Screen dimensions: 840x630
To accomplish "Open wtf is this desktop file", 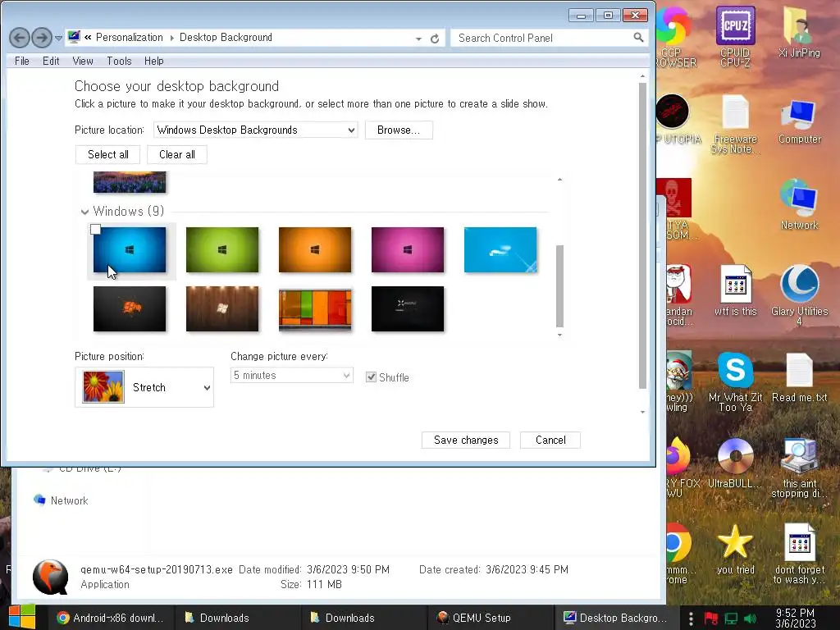I will pos(735,290).
